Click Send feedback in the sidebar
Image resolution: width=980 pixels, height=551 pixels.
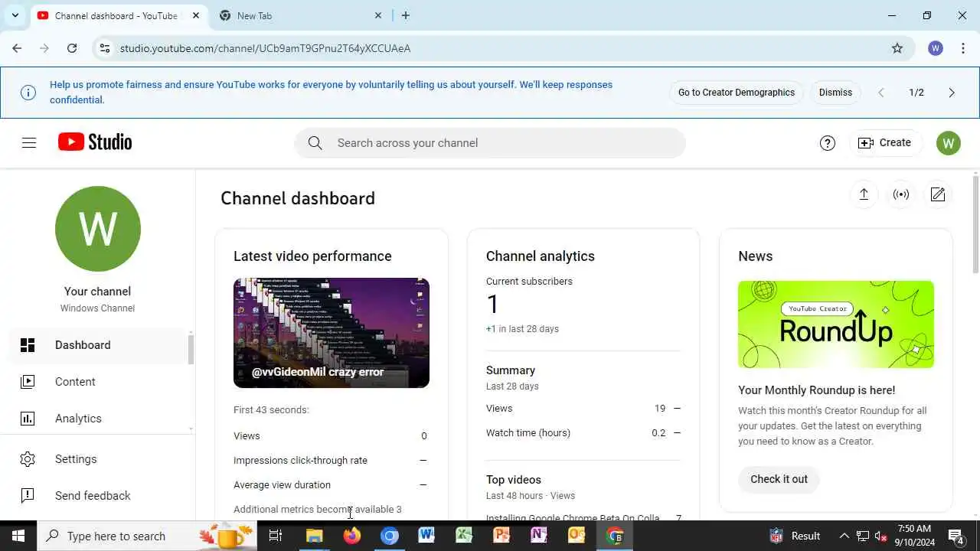(96, 496)
